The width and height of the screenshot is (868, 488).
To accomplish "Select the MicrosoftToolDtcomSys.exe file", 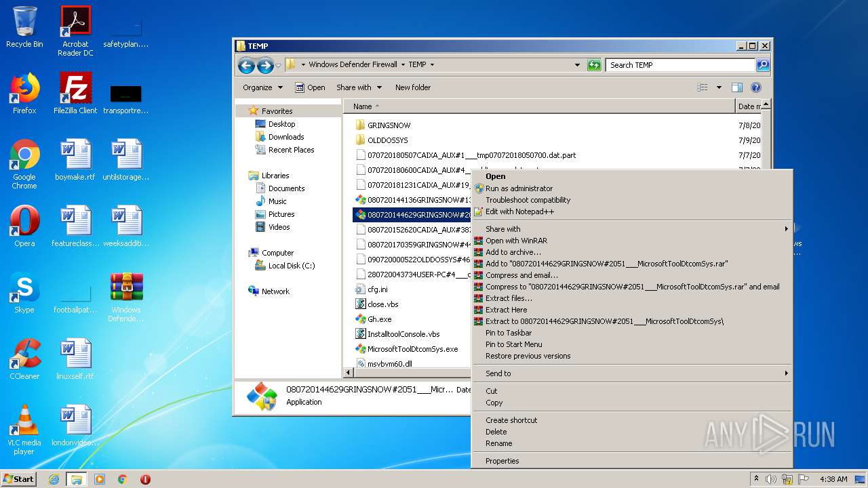I will (x=406, y=349).
